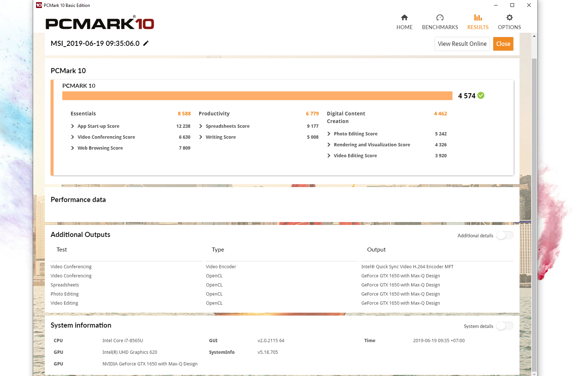Viewport: 588px width, 376px height.
Task: Click the Time value 2019-06-19 09:35
Action: 439,341
